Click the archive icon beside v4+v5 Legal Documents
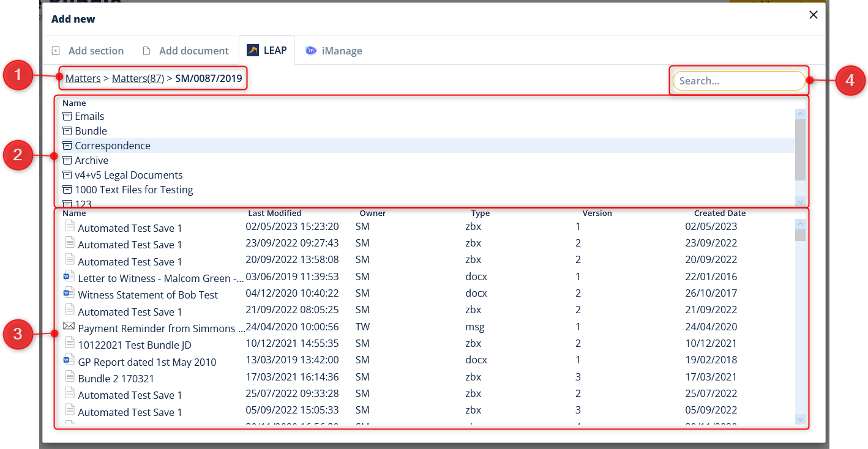The height and width of the screenshot is (449, 868). [67, 175]
